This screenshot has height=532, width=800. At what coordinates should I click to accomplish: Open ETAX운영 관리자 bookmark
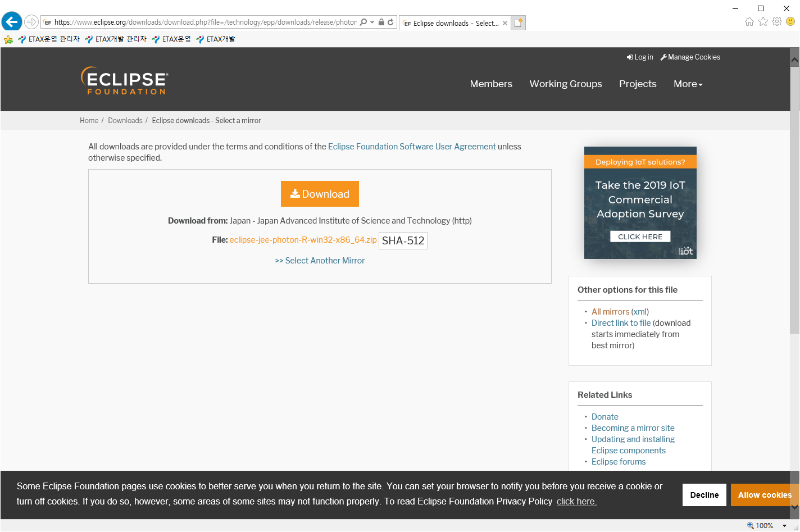coord(49,39)
